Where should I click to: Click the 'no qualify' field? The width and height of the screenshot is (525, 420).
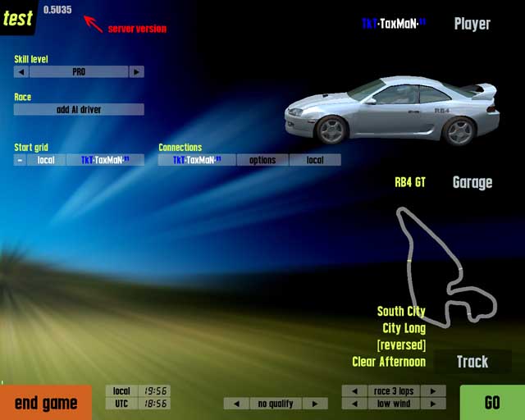point(276,404)
